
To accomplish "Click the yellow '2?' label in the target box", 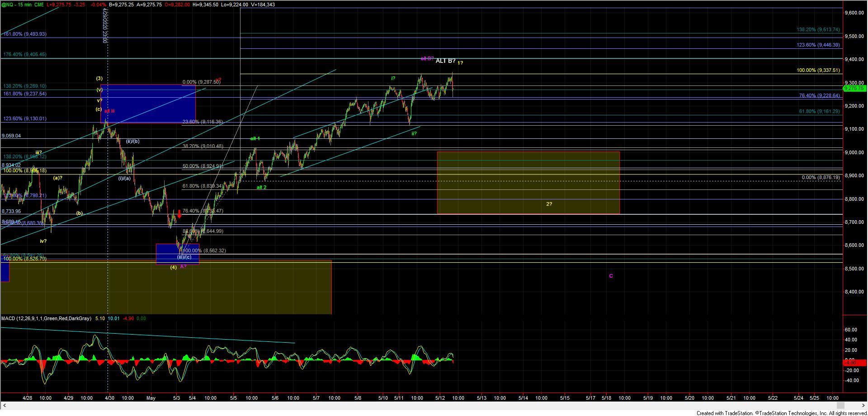I will [x=549, y=204].
